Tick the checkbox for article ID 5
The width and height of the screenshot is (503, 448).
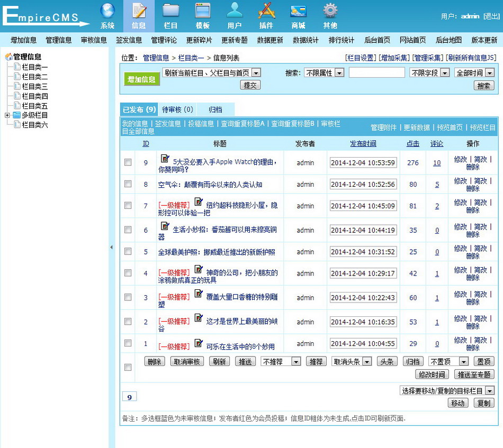(x=128, y=252)
